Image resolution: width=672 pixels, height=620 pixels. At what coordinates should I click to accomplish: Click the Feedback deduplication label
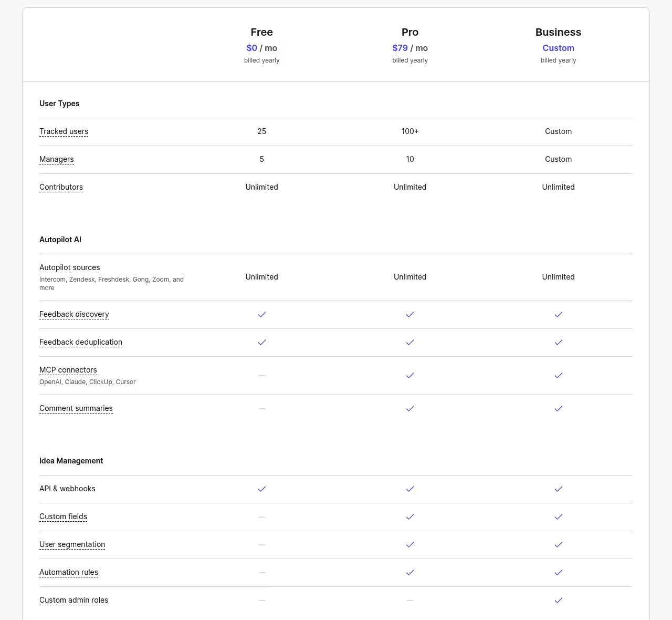(81, 342)
